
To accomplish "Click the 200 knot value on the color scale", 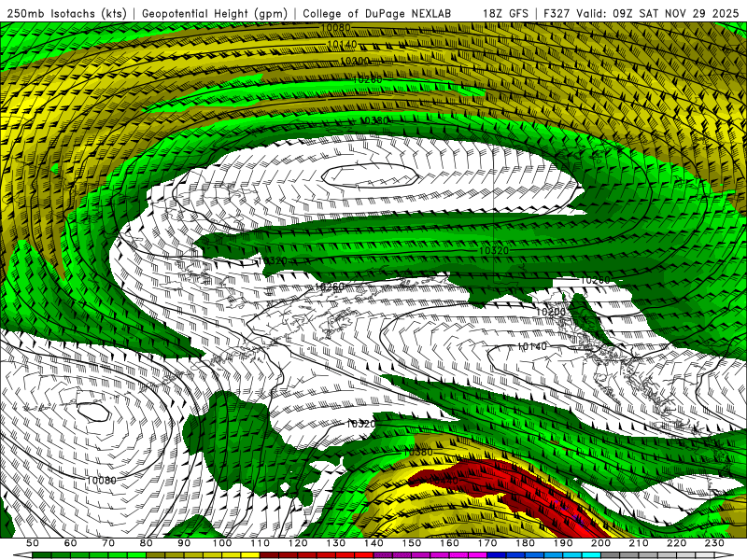I will (x=600, y=543).
